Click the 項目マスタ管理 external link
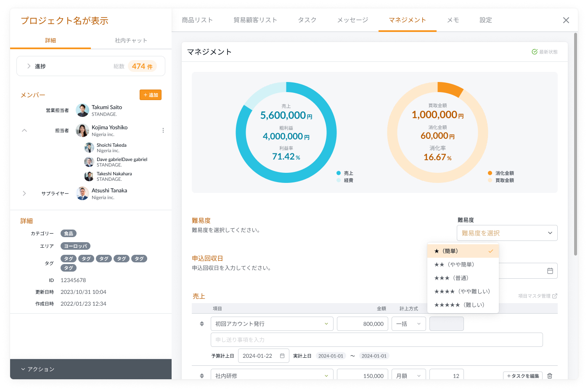This screenshot has height=391, width=588. click(x=538, y=296)
